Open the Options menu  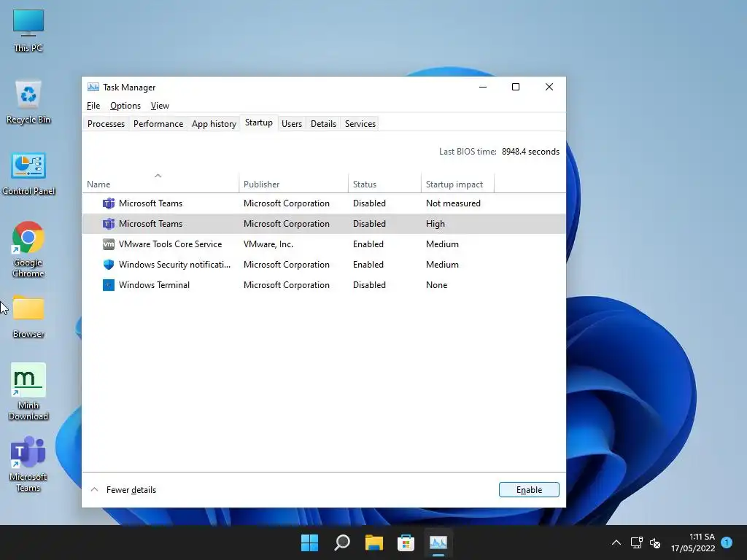[125, 106]
